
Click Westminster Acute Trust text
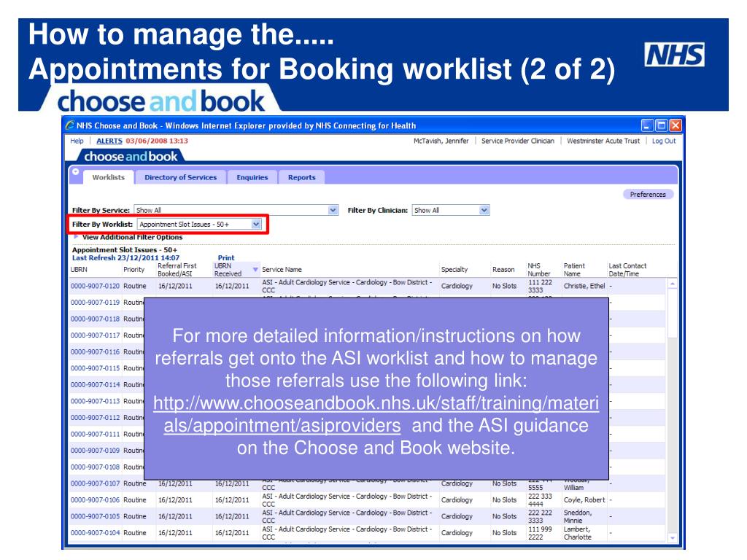[x=603, y=141]
